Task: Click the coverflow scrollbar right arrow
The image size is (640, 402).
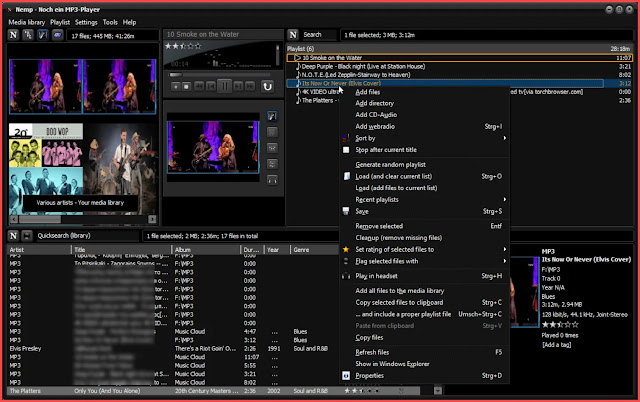Action: pyautogui.click(x=152, y=219)
